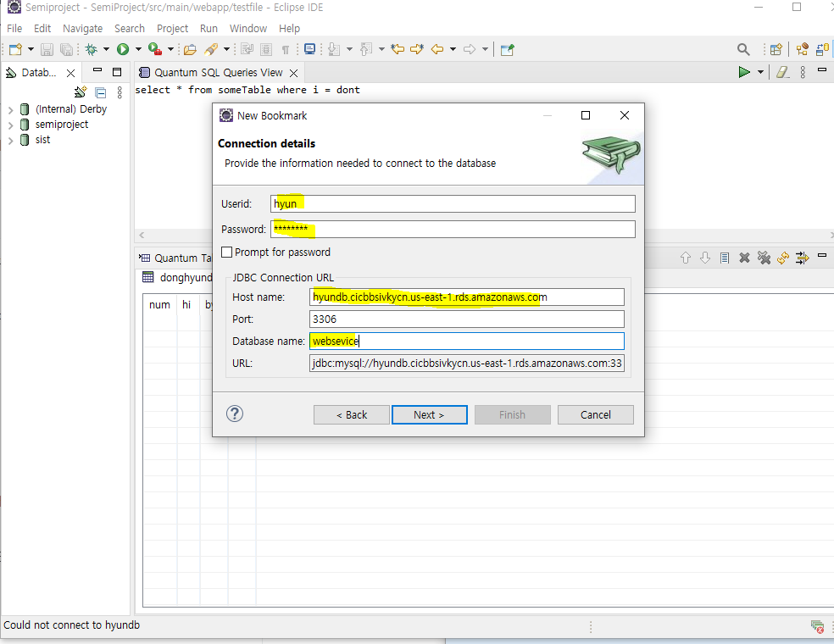The image size is (834, 644).
Task: Click the eraser Clear icon in SQL view
Action: point(782,72)
